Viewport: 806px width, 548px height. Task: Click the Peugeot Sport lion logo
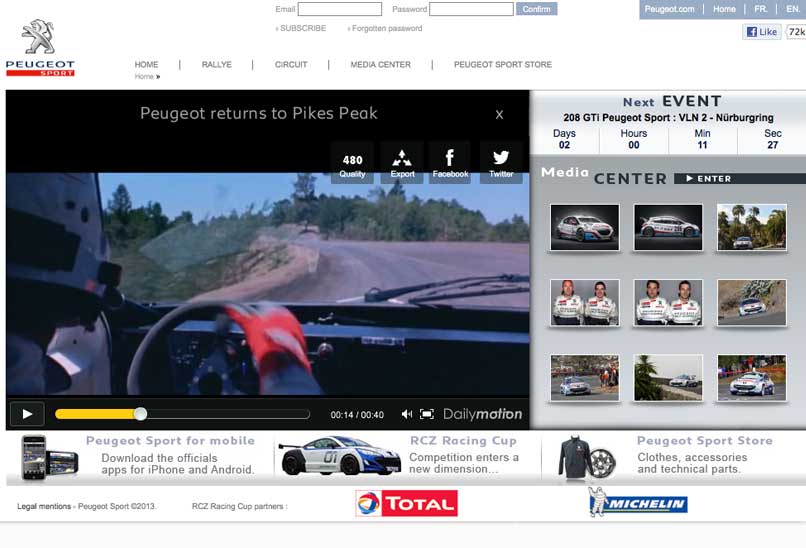tap(40, 47)
